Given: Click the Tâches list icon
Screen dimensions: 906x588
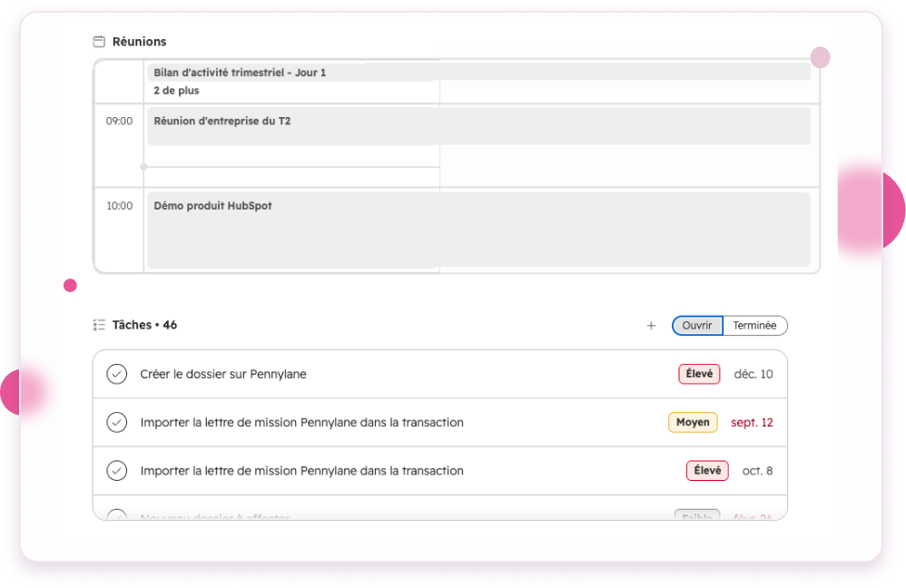Looking at the screenshot, I should pos(99,325).
